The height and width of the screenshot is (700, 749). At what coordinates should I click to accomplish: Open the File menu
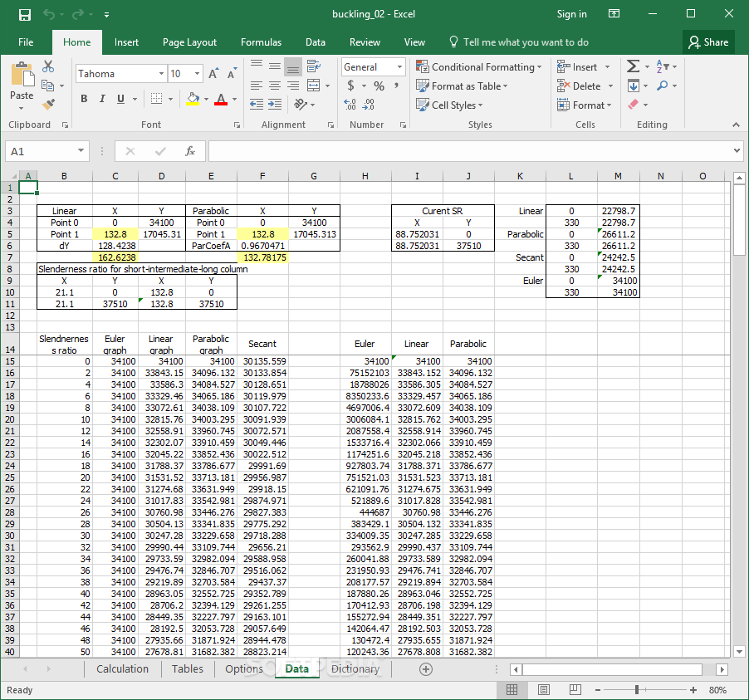tap(26, 42)
